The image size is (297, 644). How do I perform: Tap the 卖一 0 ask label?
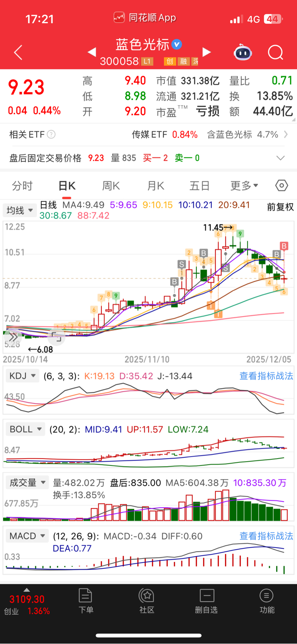187,158
